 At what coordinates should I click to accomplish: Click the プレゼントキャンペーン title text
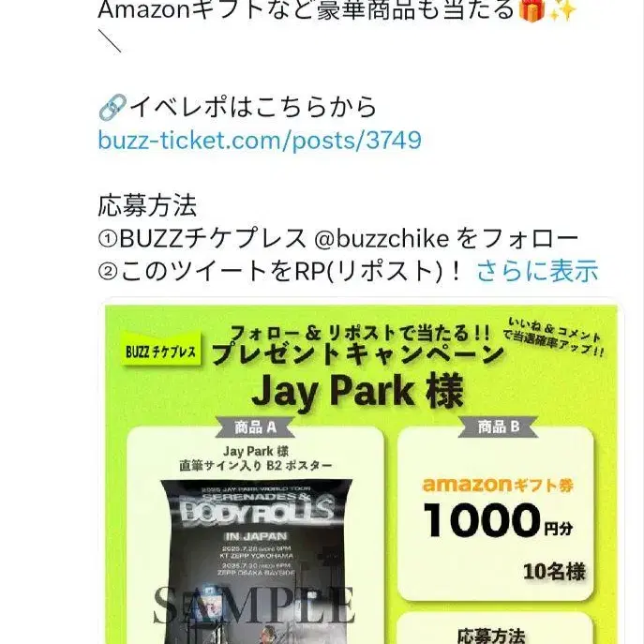[x=358, y=354]
